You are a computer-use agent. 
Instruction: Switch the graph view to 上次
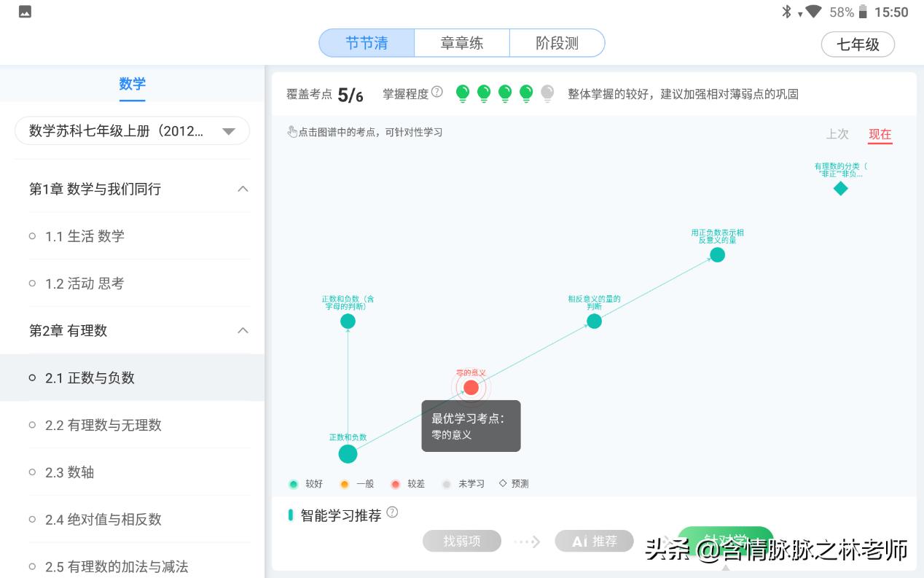pyautogui.click(x=837, y=134)
